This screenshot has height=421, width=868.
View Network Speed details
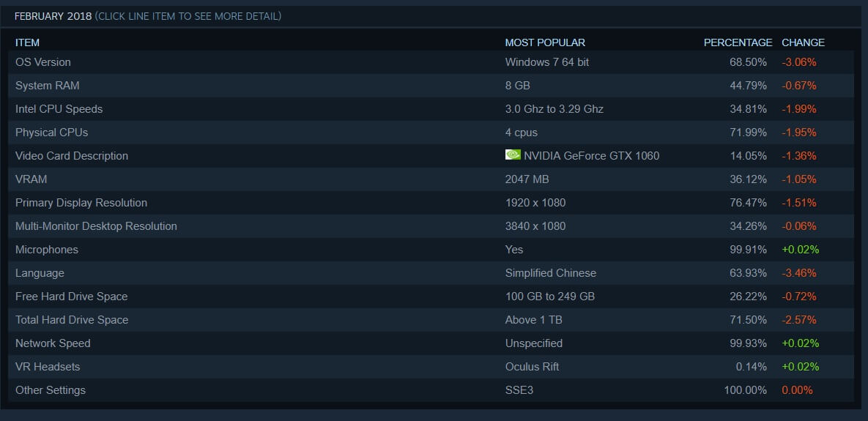(53, 343)
